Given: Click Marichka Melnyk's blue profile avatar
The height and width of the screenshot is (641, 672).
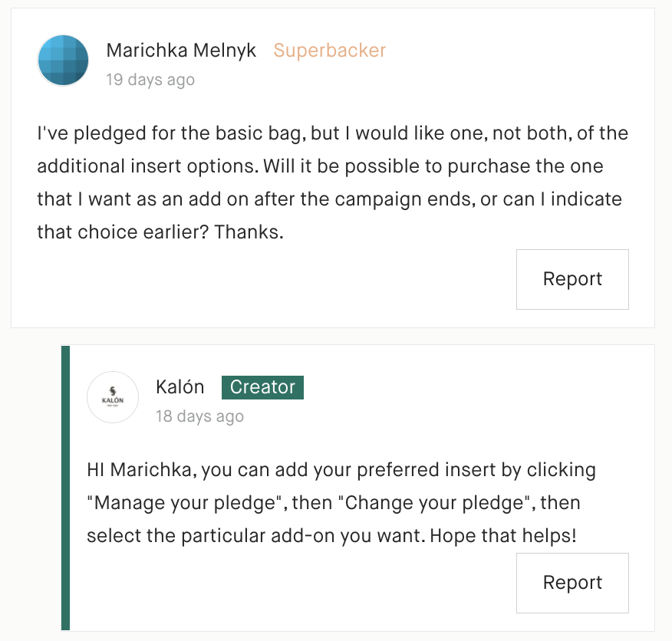Looking at the screenshot, I should click(x=63, y=61).
